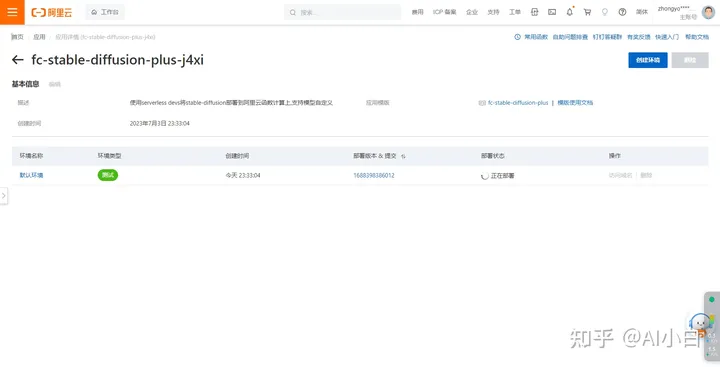Open the help question mark icon
This screenshot has width=720, height=367.
point(622,12)
